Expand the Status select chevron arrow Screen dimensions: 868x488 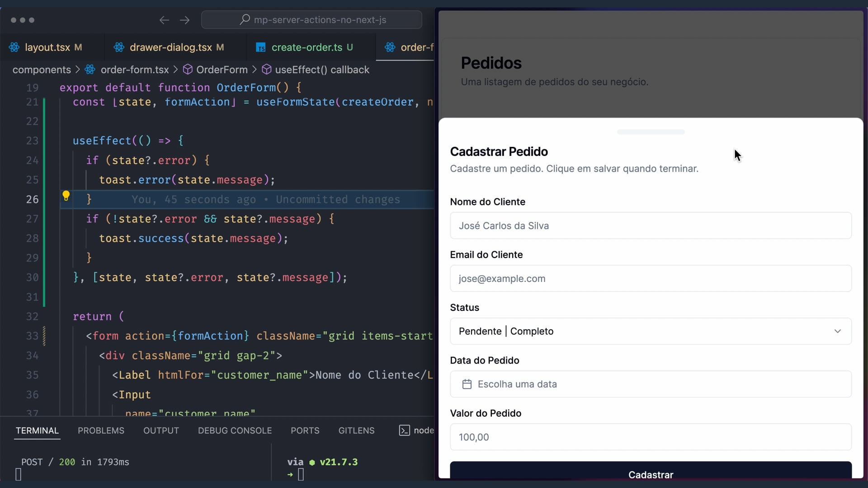pos(837,331)
